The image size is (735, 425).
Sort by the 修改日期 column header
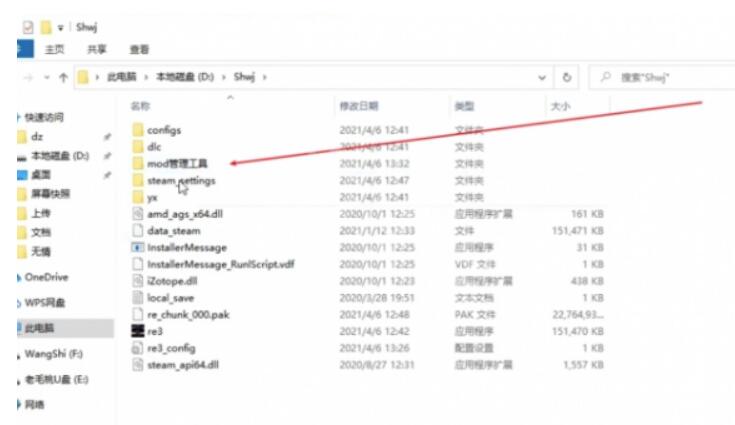(x=359, y=106)
